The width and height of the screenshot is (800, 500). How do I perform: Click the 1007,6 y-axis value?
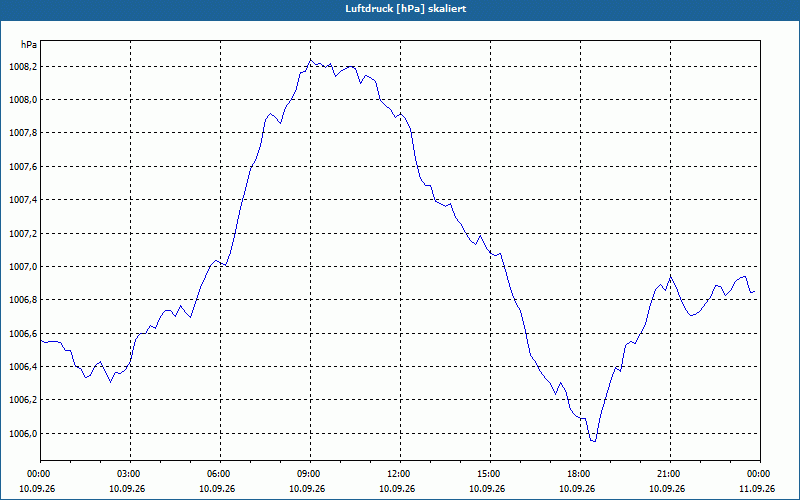[23, 167]
